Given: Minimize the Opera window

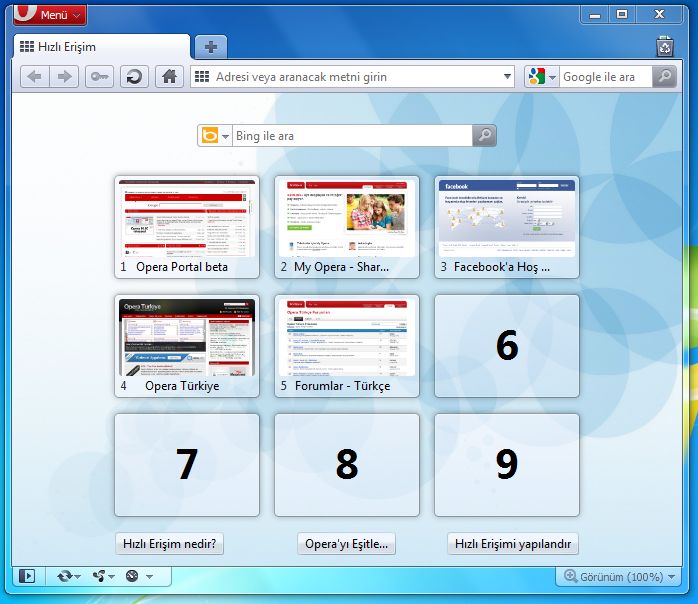Looking at the screenshot, I should [x=595, y=15].
